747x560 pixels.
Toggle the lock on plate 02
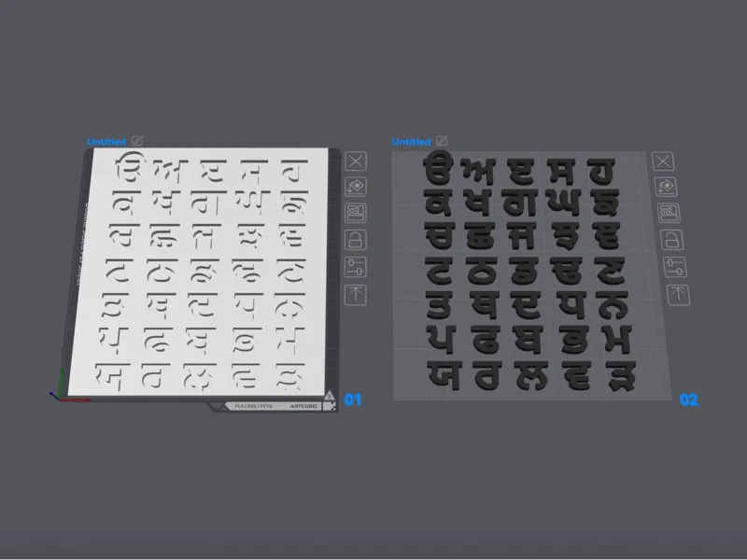671,240
